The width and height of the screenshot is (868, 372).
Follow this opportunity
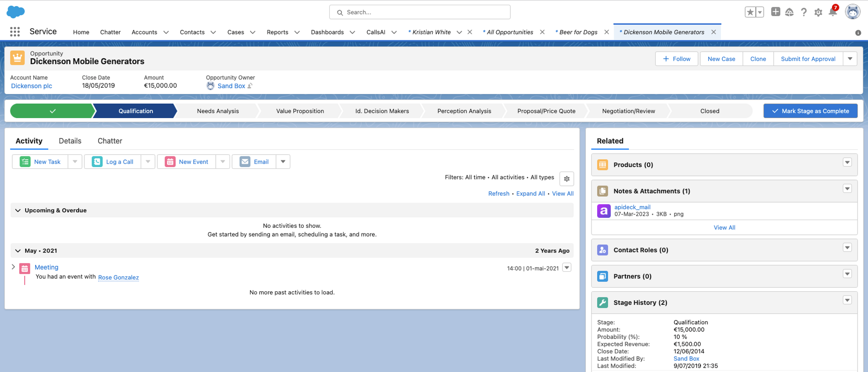pyautogui.click(x=677, y=59)
